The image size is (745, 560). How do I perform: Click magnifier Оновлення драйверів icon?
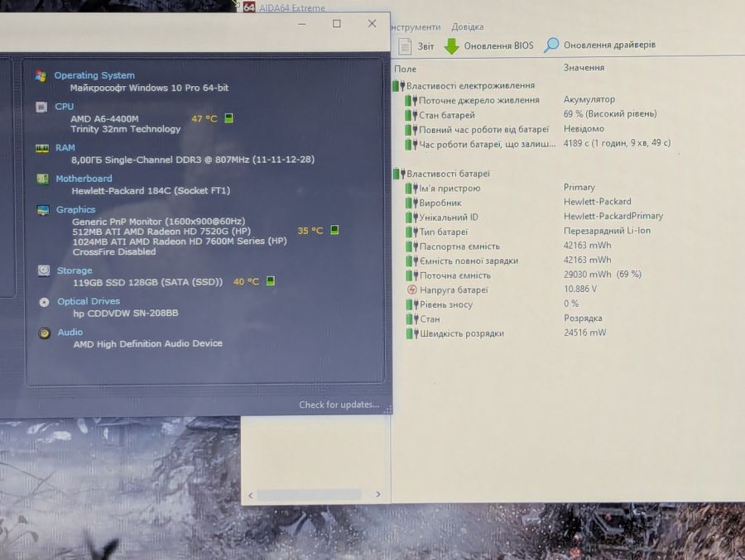click(x=551, y=45)
